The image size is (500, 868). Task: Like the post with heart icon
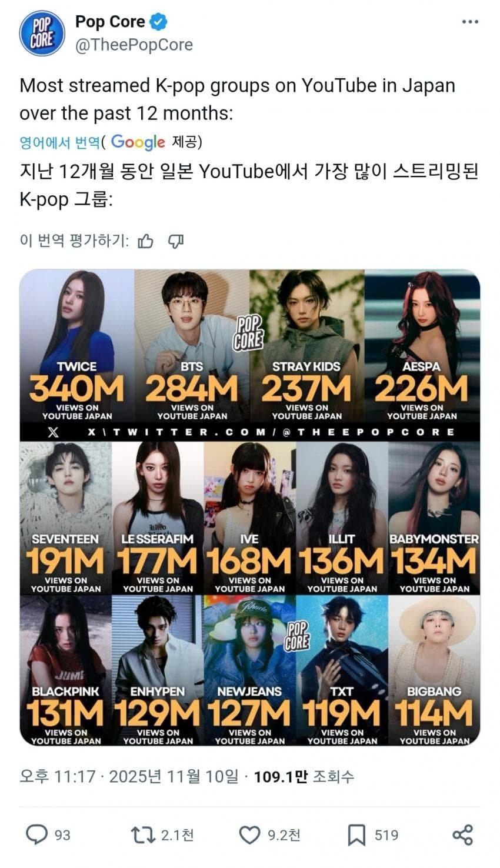tap(249, 834)
